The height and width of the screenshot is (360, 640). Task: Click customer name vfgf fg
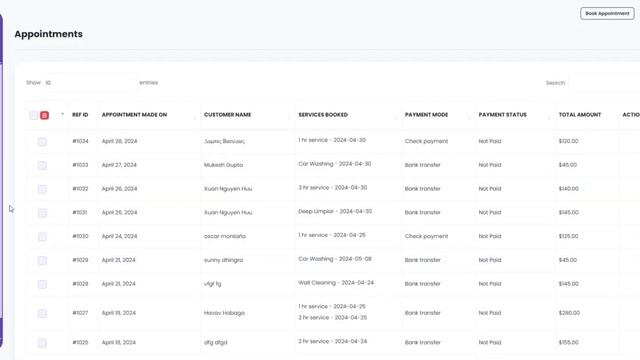pos(212,284)
